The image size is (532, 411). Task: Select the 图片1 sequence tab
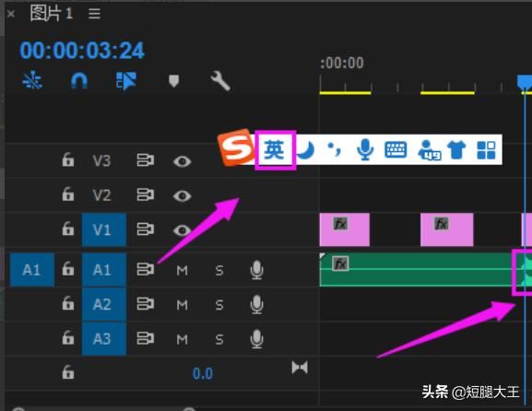(x=52, y=14)
